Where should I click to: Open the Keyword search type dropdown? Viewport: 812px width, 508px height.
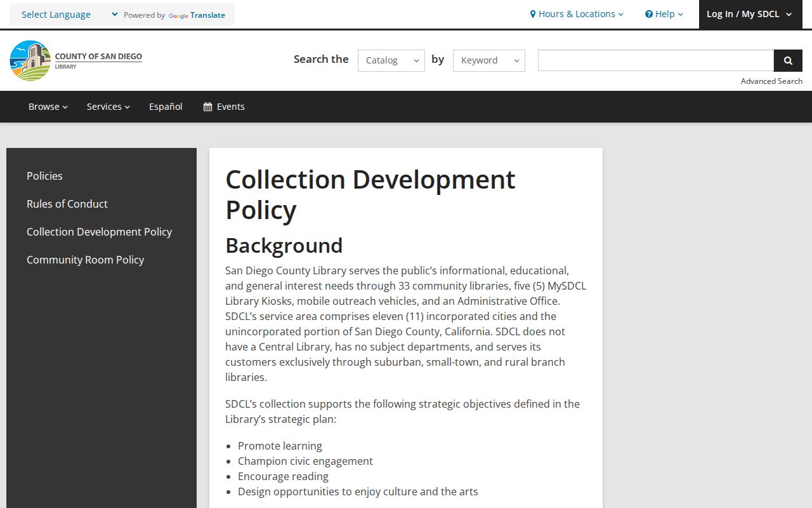(489, 60)
